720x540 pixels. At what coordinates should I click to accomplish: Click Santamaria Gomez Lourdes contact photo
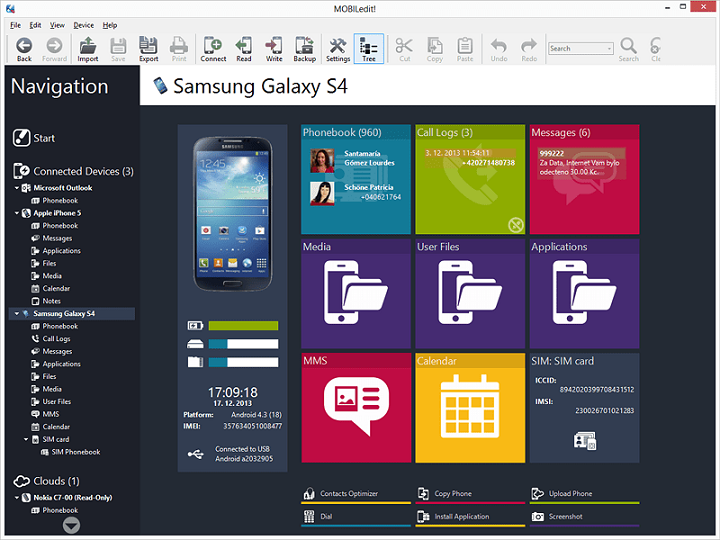322,161
